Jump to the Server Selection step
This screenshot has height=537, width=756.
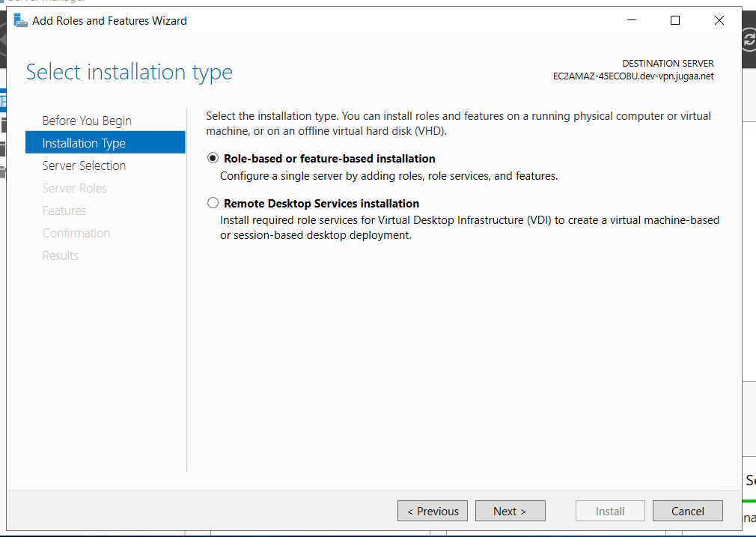point(84,166)
